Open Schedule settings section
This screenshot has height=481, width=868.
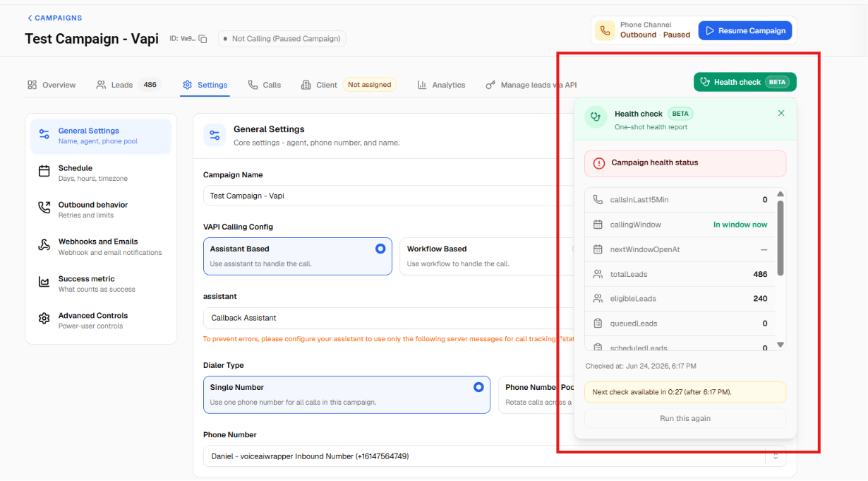[x=101, y=173]
